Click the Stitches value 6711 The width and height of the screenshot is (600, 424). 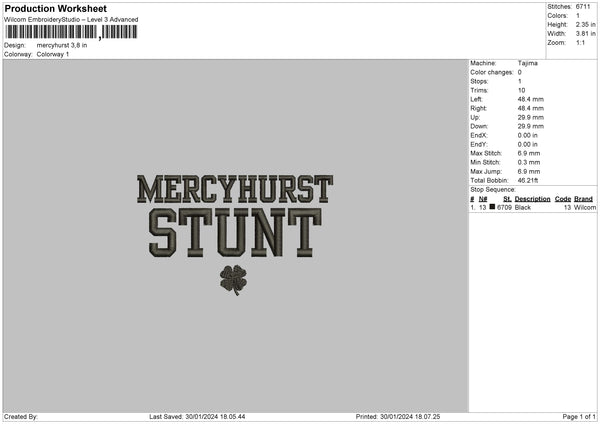[583, 7]
